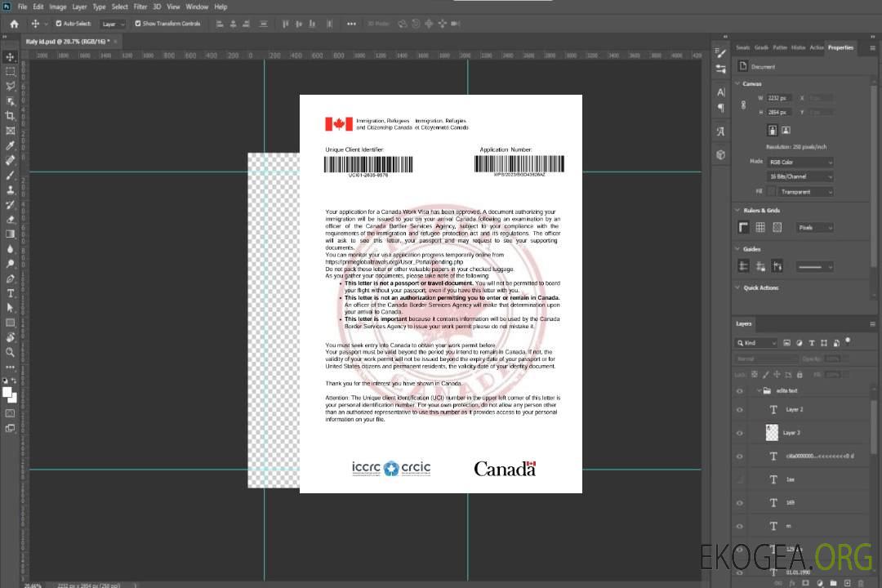This screenshot has height=588, width=882.
Task: Select the Horizontal Type tool
Action: (x=10, y=293)
